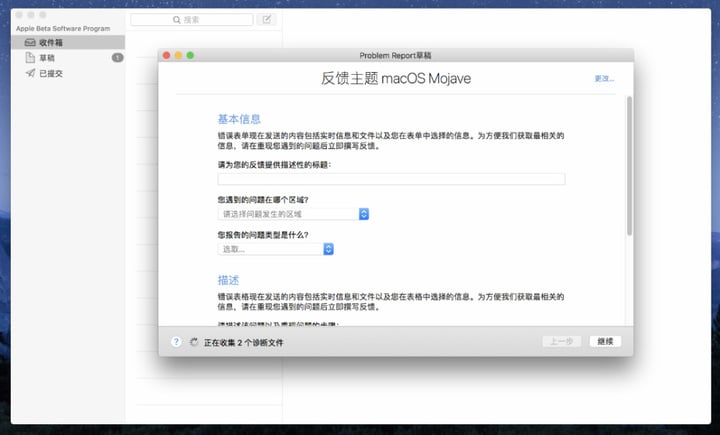Minimize the Problem Report draft window
Image resolution: width=720 pixels, height=435 pixels.
(x=179, y=55)
